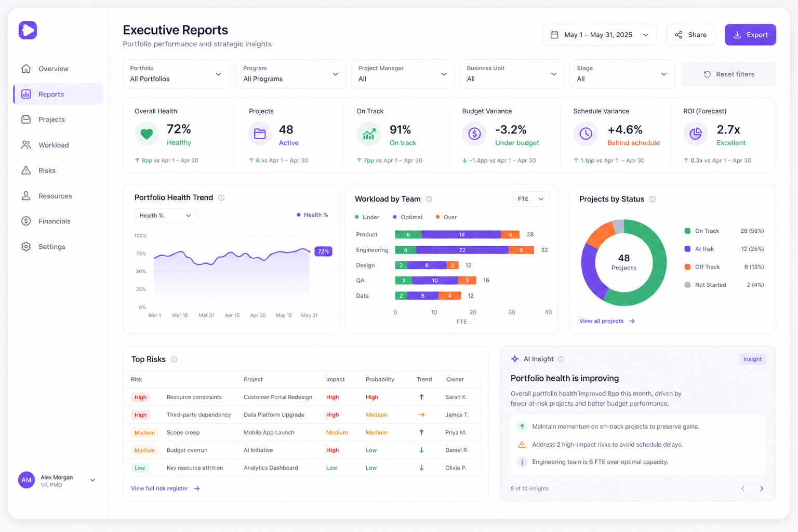Click the ROI Forecast pie icon

click(695, 134)
